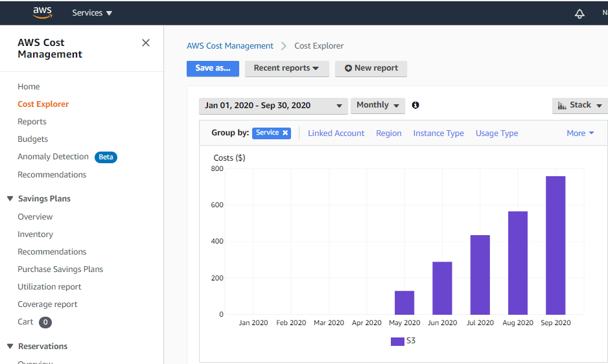The width and height of the screenshot is (608, 364).
Task: Click the Group by: label
Action: point(230,133)
